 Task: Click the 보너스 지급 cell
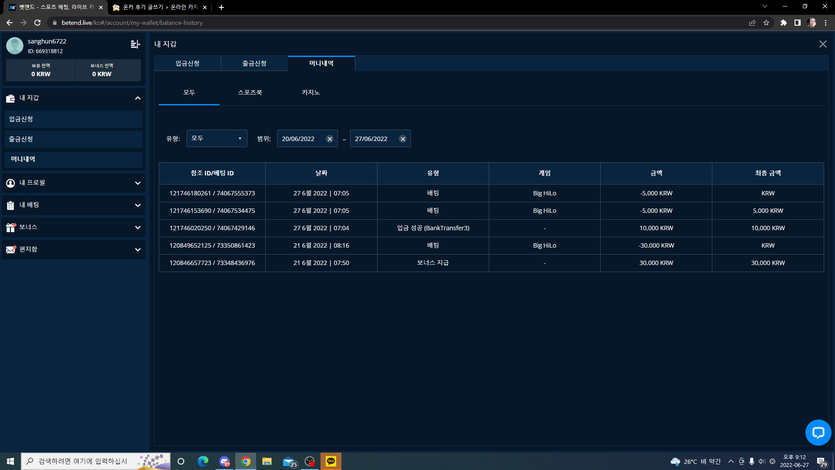pos(433,263)
